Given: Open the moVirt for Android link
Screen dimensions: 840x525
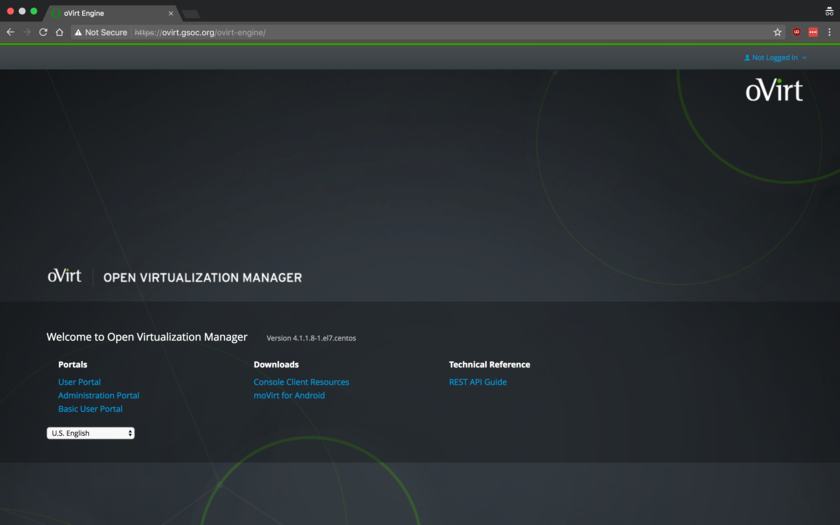Looking at the screenshot, I should [x=289, y=395].
